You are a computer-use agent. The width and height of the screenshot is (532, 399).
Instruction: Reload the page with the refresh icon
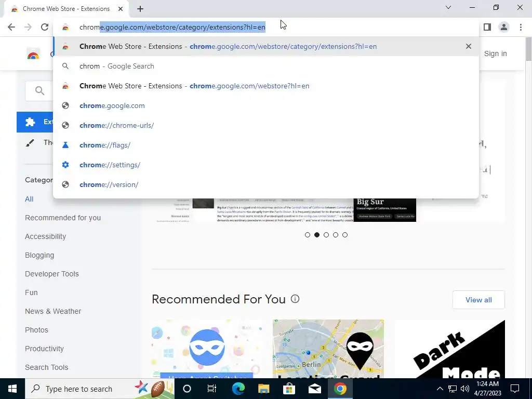tap(45, 27)
